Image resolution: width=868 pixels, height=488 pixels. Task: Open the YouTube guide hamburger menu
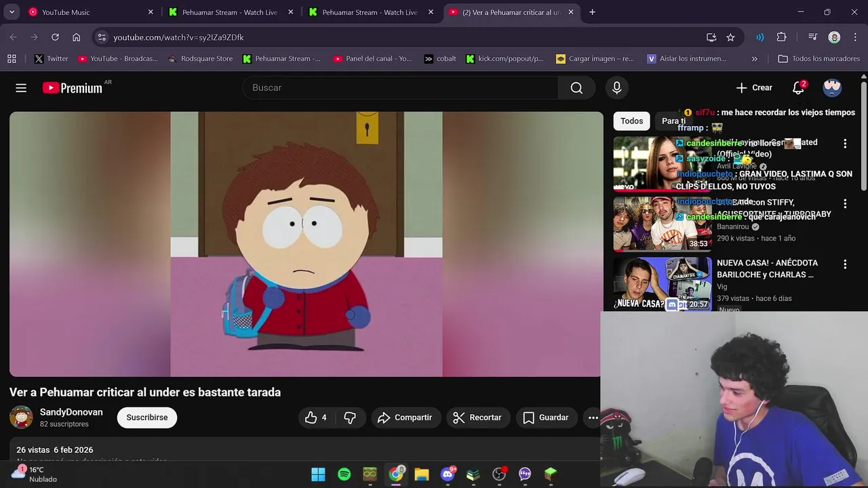[21, 87]
